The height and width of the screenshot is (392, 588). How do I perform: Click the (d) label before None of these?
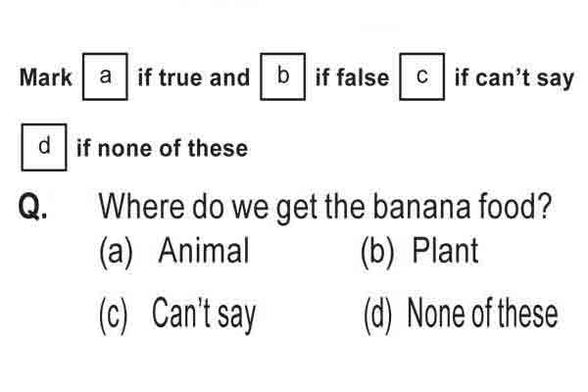[x=377, y=316]
